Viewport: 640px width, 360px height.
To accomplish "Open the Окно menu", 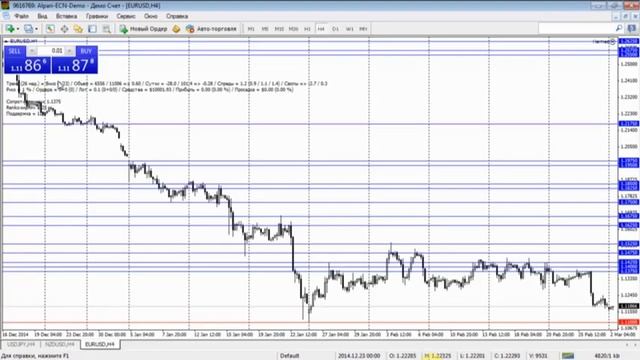I will (151, 16).
